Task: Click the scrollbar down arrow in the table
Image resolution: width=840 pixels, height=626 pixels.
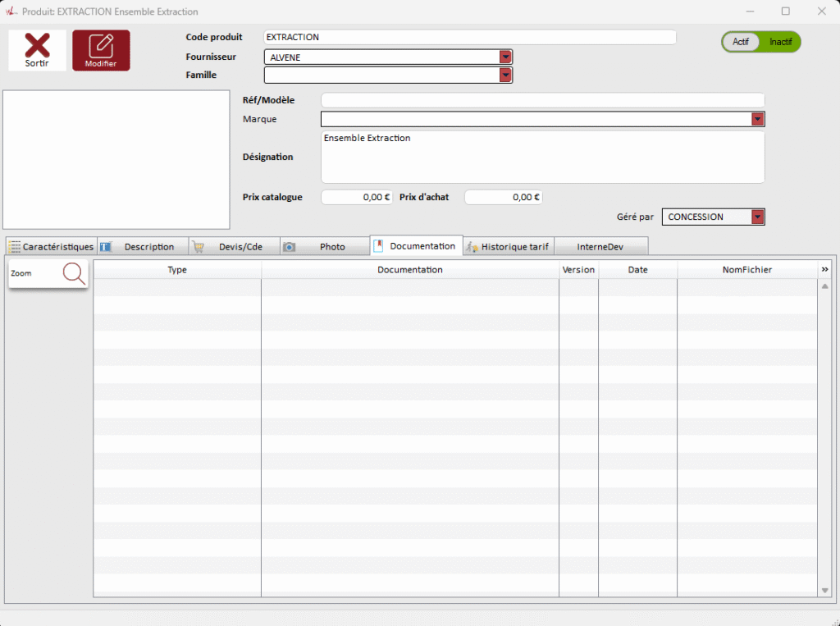Action: (824, 591)
